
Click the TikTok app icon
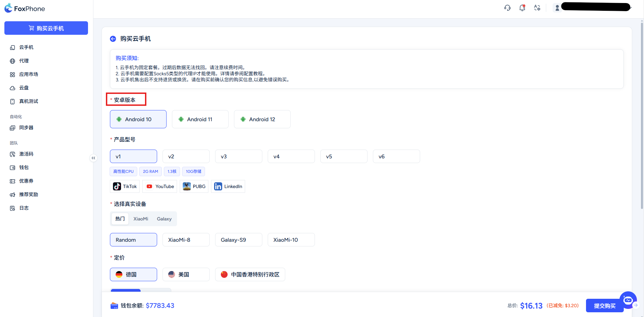117,186
